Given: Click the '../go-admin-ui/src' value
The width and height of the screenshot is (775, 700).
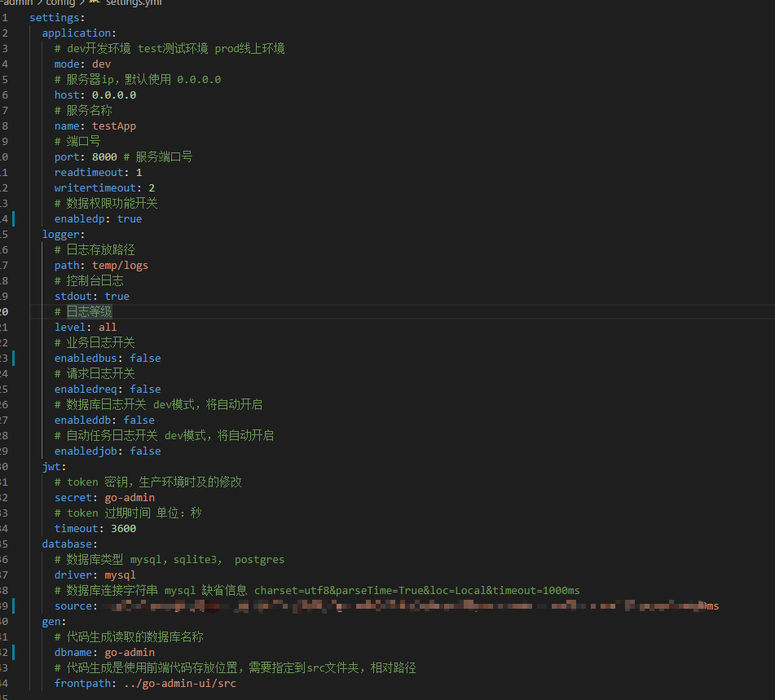Looking at the screenshot, I should point(180,684).
